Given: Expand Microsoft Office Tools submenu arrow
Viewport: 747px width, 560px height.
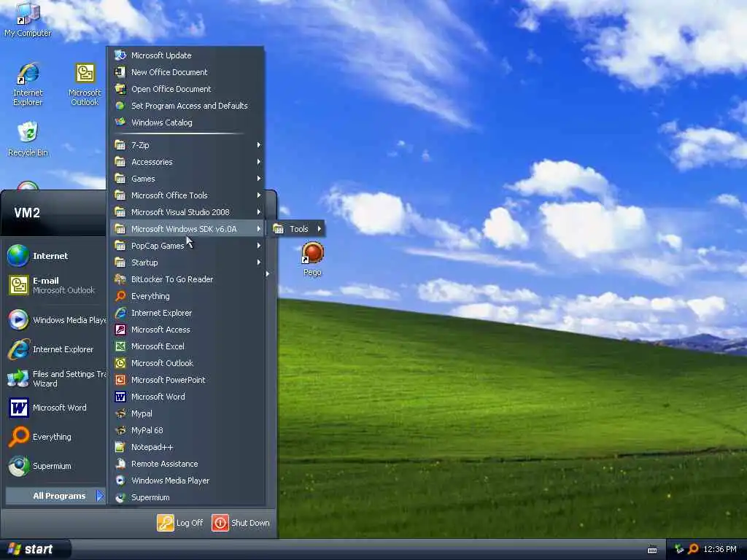Looking at the screenshot, I should tap(259, 195).
